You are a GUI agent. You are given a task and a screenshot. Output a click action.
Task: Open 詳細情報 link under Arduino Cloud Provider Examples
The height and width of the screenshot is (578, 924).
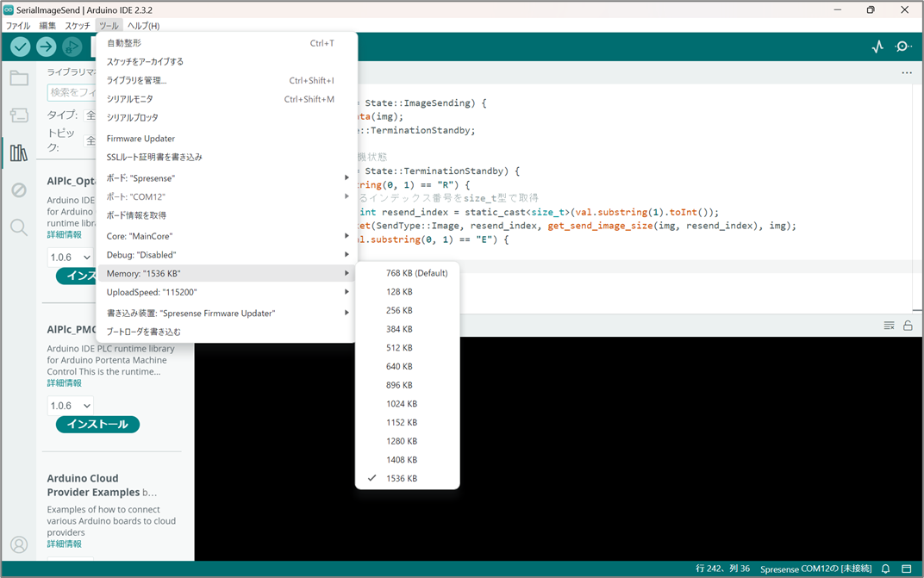(65, 544)
